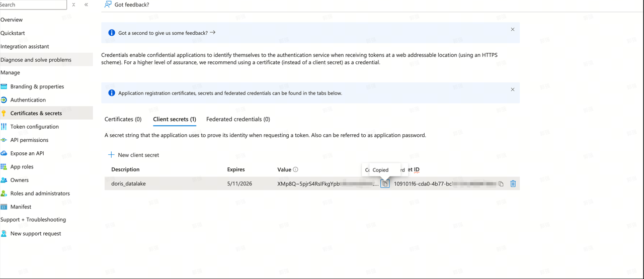Delete the doris_datalake client secret
Image resolution: width=644 pixels, height=279 pixels.
(x=513, y=184)
